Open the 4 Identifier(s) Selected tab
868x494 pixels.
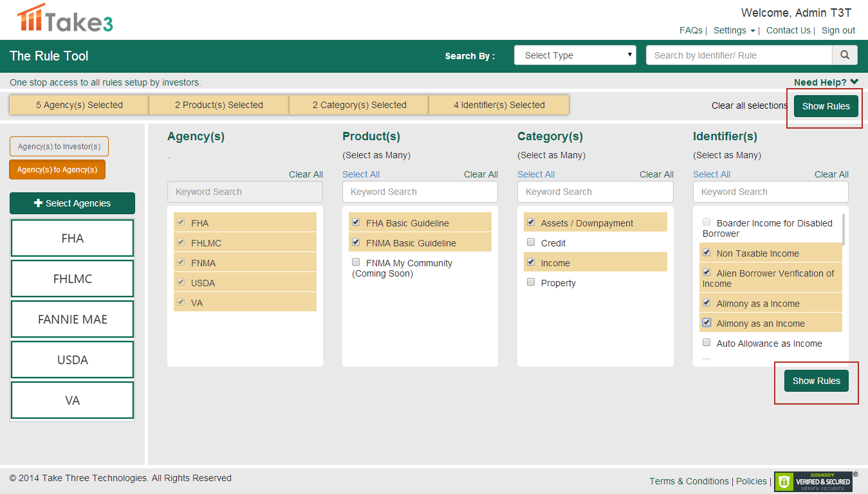tap(499, 105)
